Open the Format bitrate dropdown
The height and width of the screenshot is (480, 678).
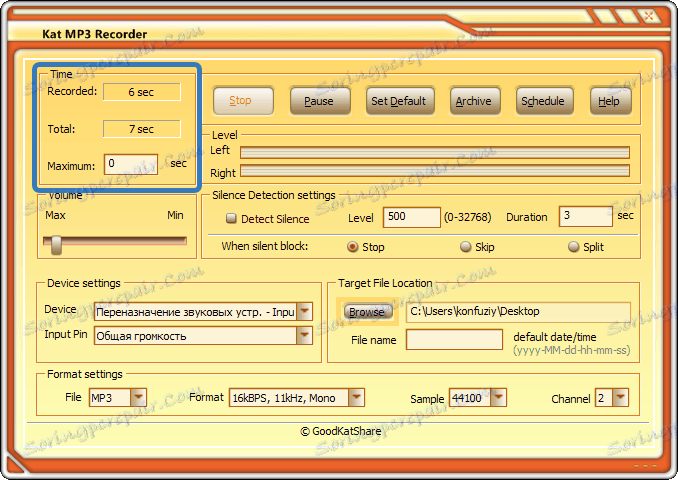(356, 397)
